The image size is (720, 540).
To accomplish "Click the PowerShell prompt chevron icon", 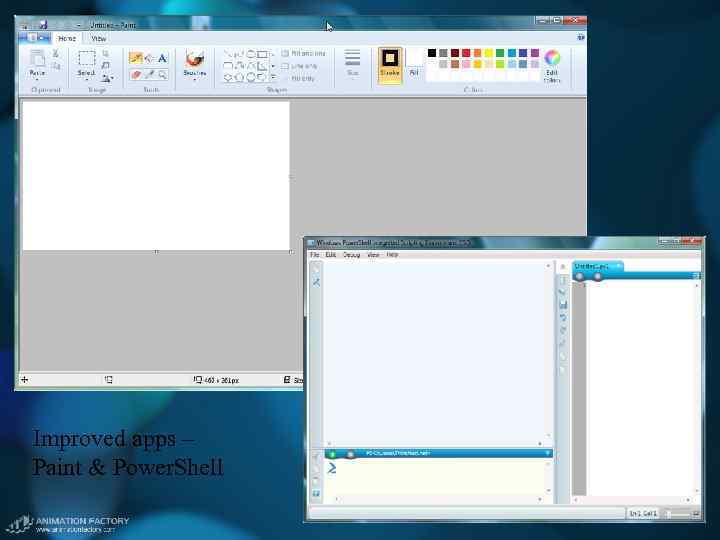I will [x=332, y=468].
